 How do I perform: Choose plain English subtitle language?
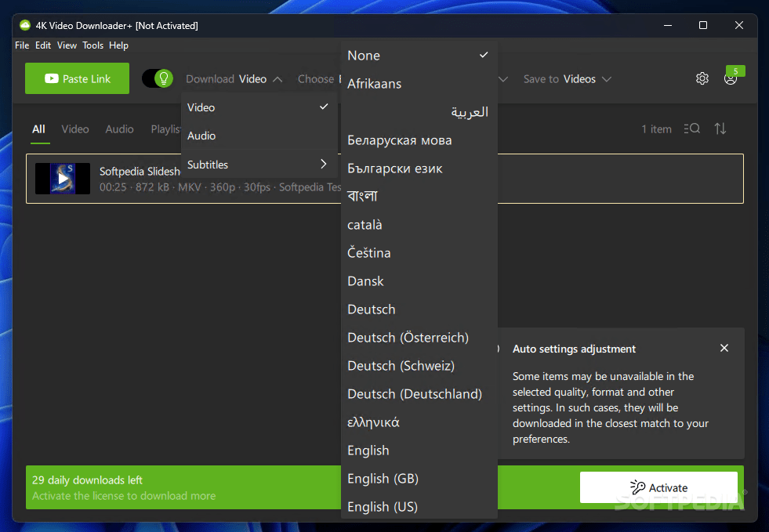(x=419, y=450)
